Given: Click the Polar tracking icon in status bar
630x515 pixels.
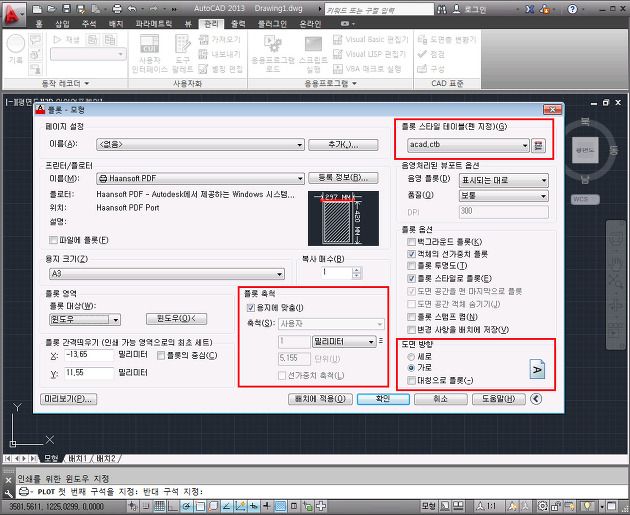Looking at the screenshot, I should pos(186,506).
